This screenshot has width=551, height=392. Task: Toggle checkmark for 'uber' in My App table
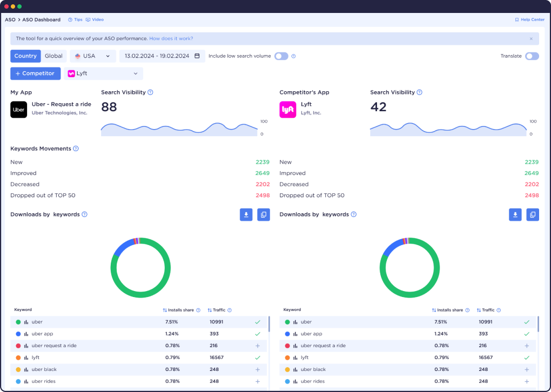coord(258,322)
